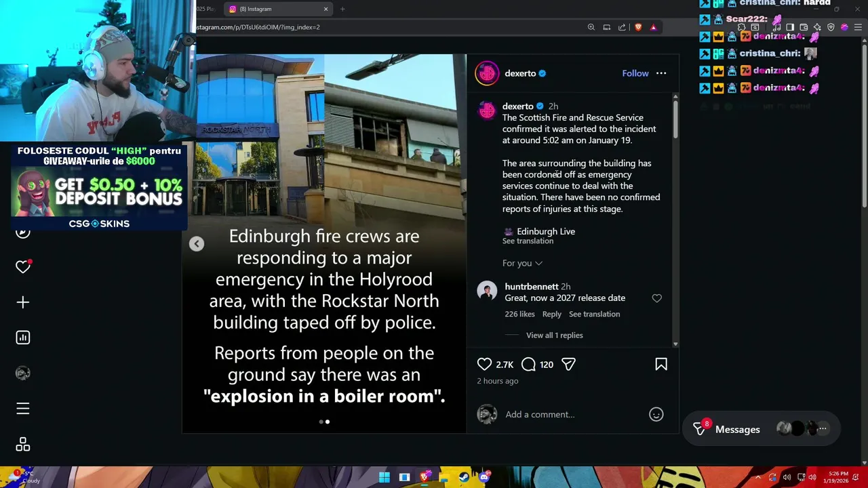Open the Brave wallet icon in toolbar
868x488 pixels.
[x=804, y=27]
